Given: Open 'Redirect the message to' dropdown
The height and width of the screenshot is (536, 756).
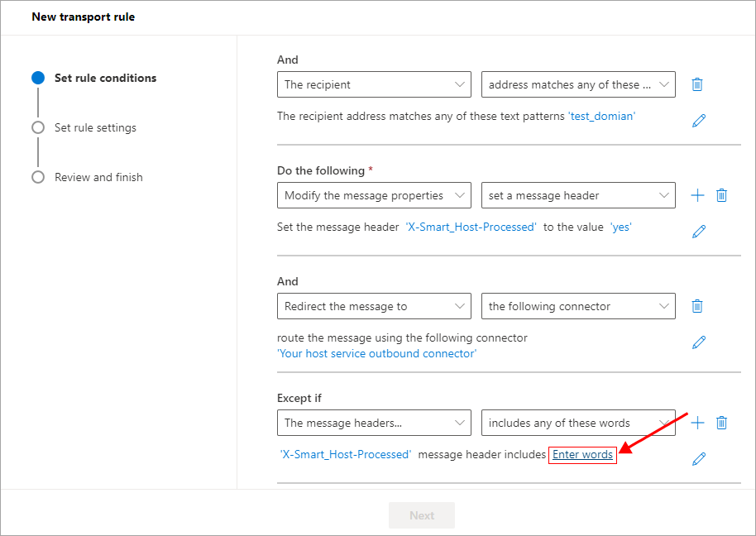Looking at the screenshot, I should point(374,306).
